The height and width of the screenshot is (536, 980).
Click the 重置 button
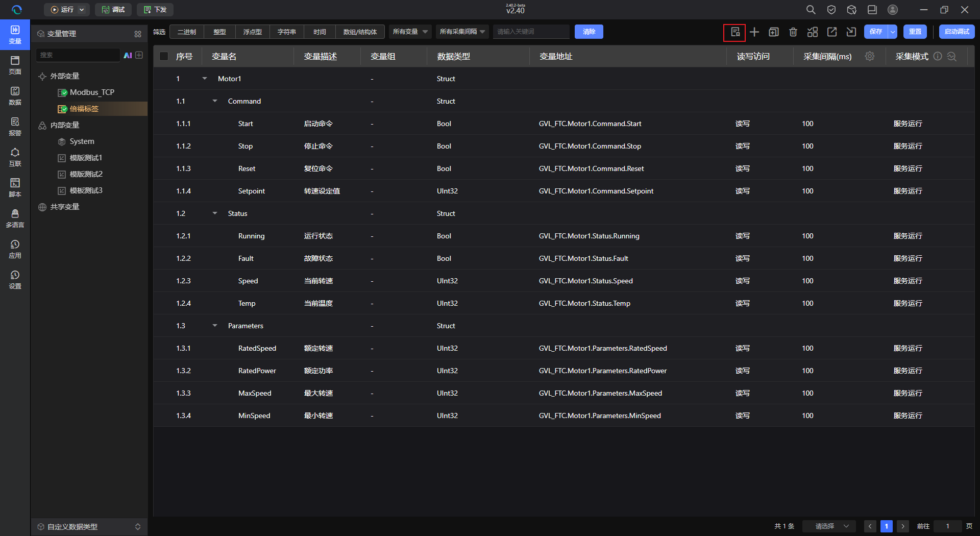[x=915, y=32]
